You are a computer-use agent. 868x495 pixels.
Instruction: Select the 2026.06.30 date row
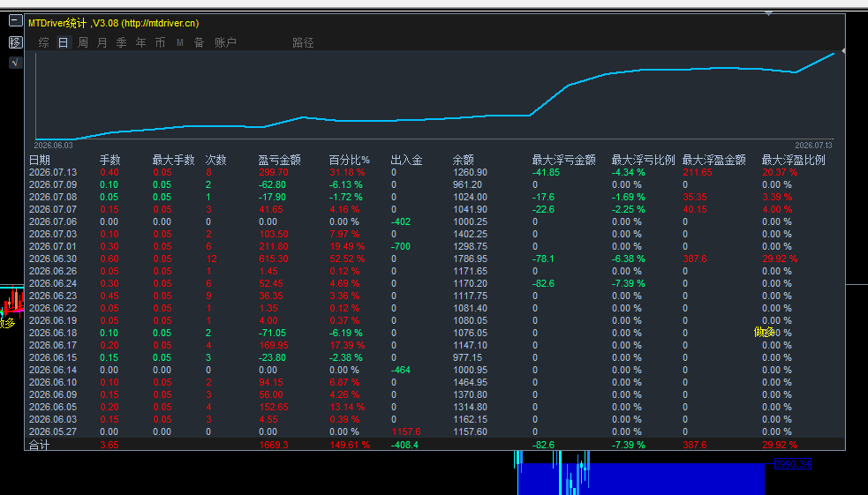click(53, 259)
